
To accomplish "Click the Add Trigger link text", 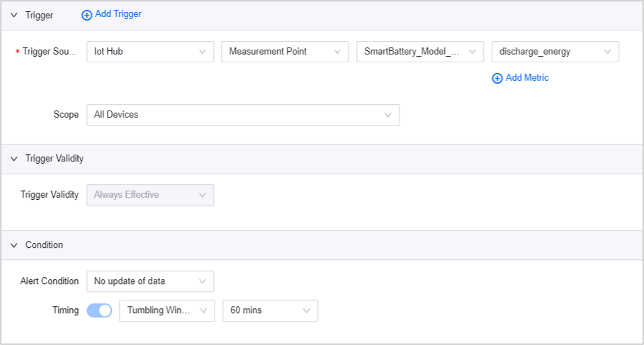I will point(118,14).
